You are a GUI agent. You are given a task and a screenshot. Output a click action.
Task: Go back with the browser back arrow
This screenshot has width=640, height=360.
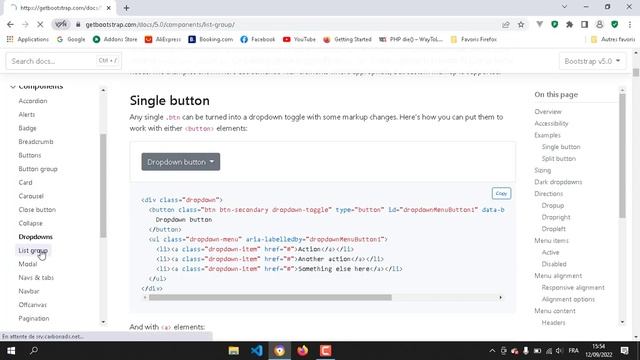pyautogui.click(x=10, y=24)
